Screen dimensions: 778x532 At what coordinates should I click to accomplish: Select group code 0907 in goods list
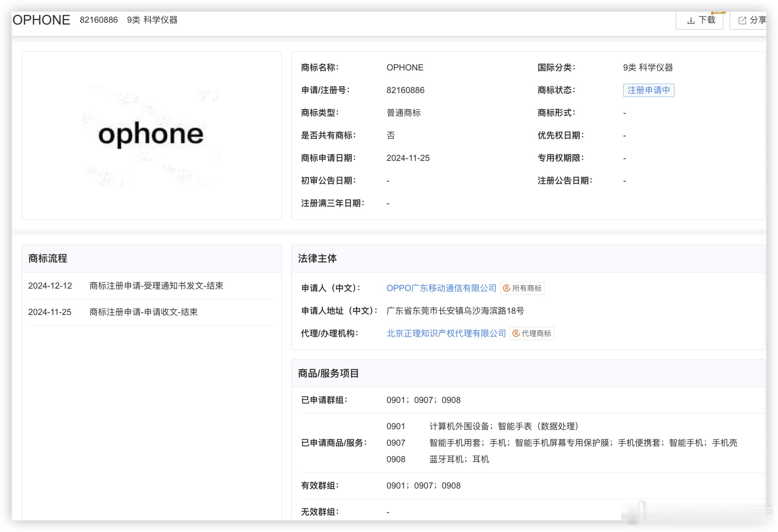coord(396,443)
